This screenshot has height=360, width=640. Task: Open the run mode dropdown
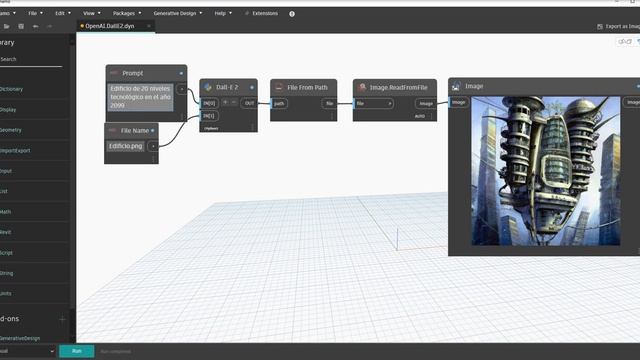tap(28, 351)
